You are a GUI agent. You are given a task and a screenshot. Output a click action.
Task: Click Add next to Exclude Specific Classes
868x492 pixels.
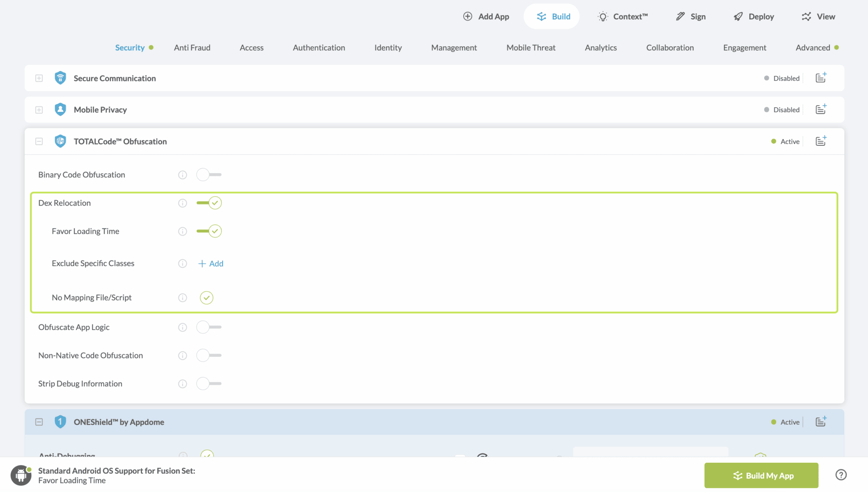(x=211, y=264)
